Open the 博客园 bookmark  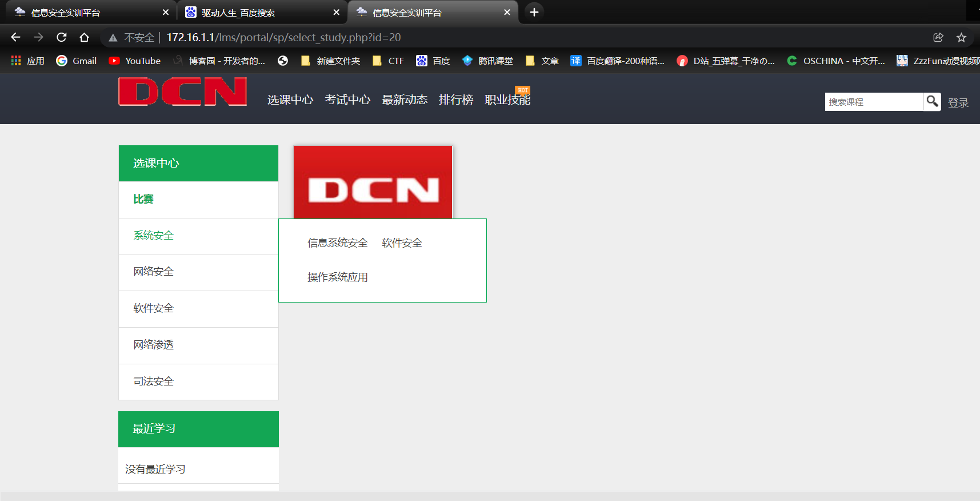(x=219, y=61)
